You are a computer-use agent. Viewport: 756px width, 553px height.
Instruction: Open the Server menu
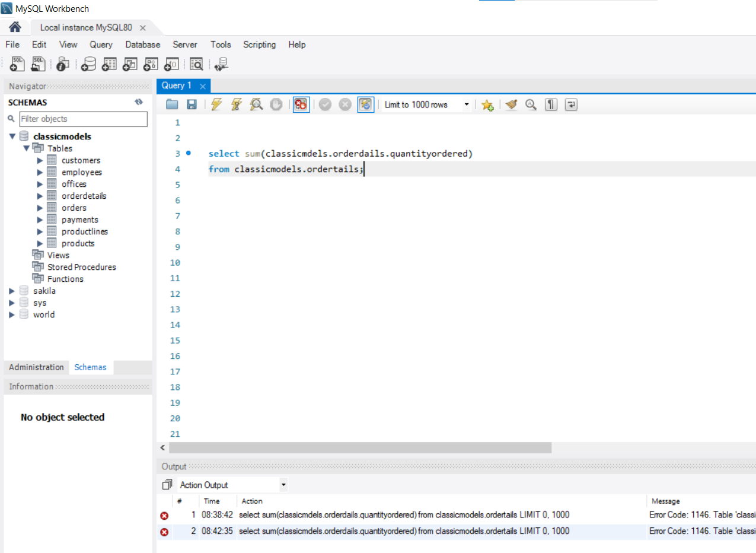point(185,45)
